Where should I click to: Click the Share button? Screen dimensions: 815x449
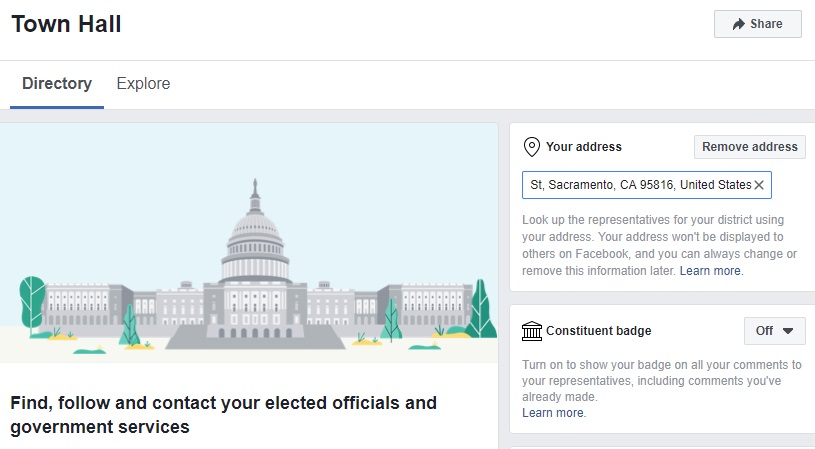pos(758,24)
